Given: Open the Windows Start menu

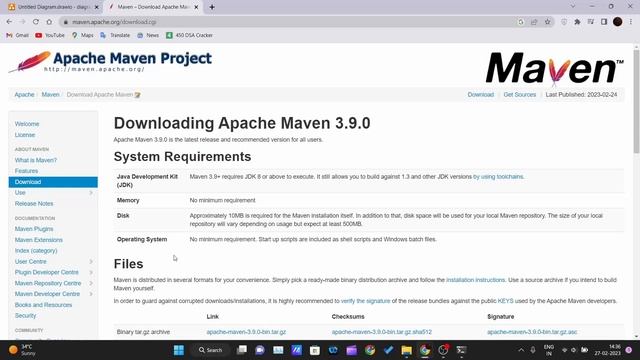Looking at the screenshot, I should point(179,350).
